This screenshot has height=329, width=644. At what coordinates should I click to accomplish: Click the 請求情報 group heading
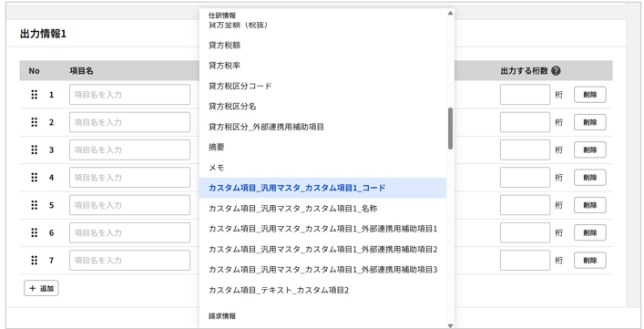coord(222,316)
